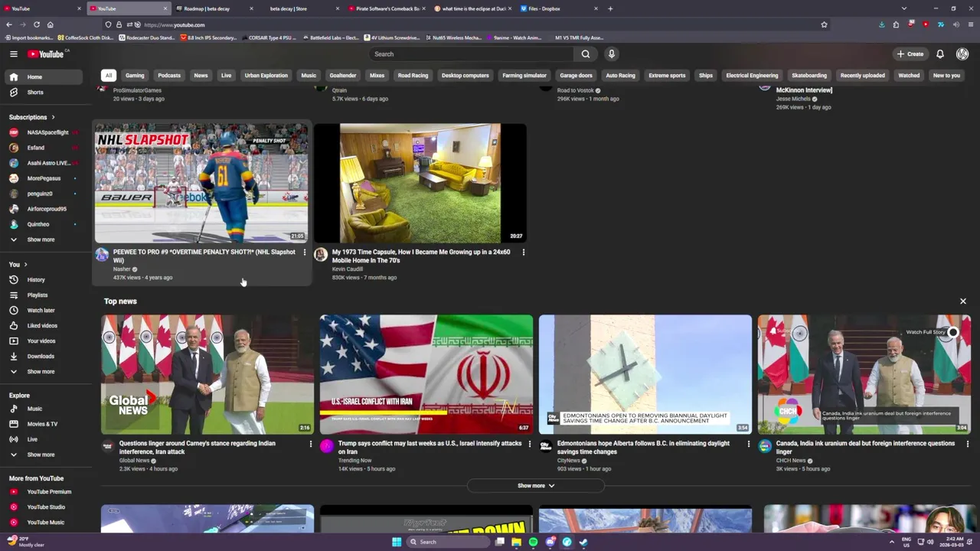Open History in sidebar

click(x=44, y=279)
